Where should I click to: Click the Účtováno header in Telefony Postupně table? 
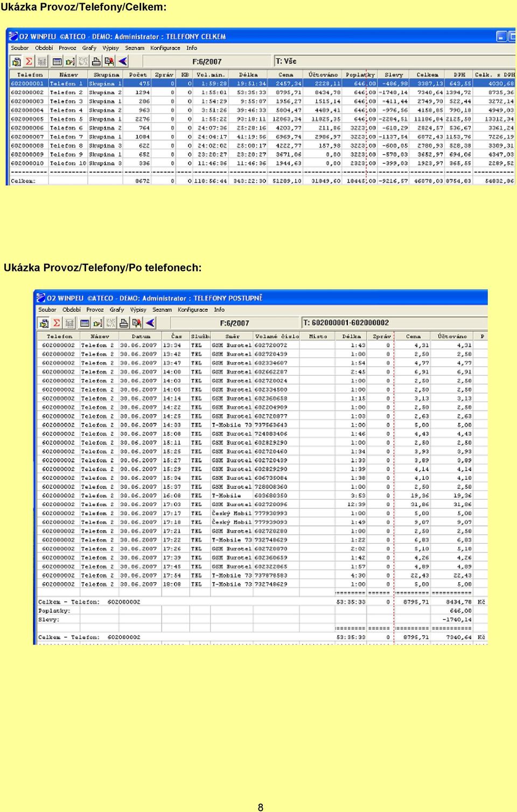pos(452,337)
